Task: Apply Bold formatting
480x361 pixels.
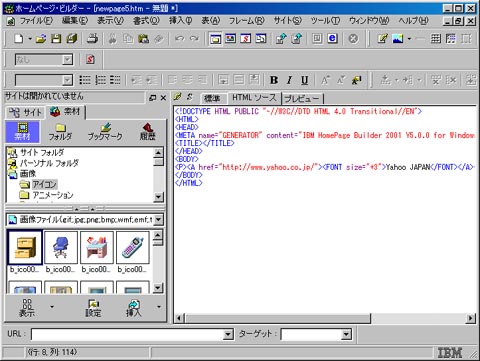Action: pyautogui.click(x=274, y=80)
